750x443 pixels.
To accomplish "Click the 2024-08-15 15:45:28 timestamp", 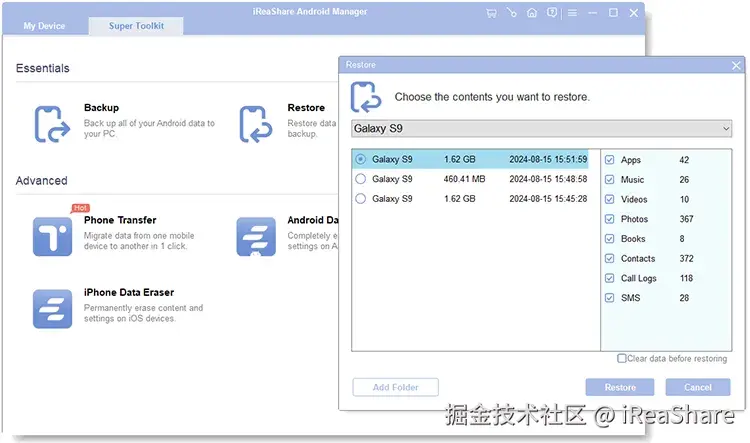I will coord(548,199).
